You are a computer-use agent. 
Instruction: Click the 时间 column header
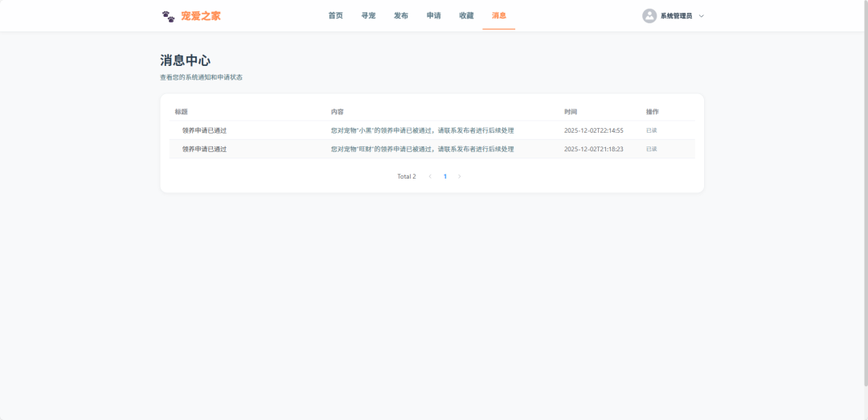[x=571, y=112]
